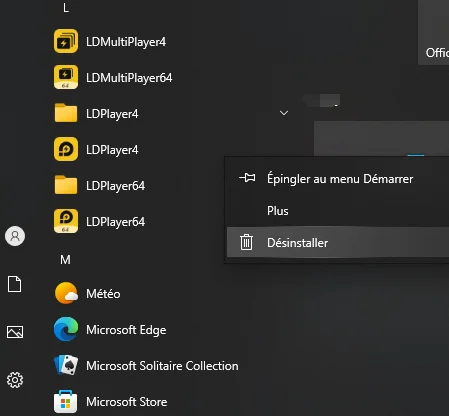Choose Désinstaller in context menu
The image size is (449, 416).
(337, 242)
